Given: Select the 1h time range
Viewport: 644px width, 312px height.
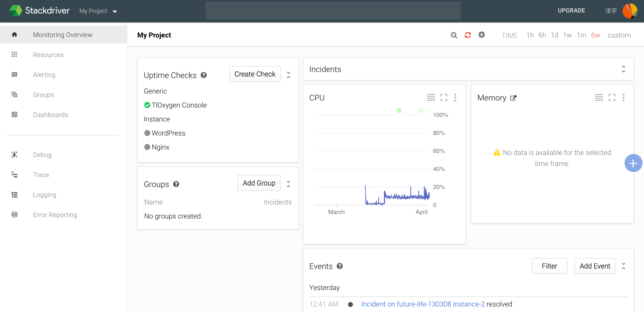Looking at the screenshot, I should tap(530, 35).
